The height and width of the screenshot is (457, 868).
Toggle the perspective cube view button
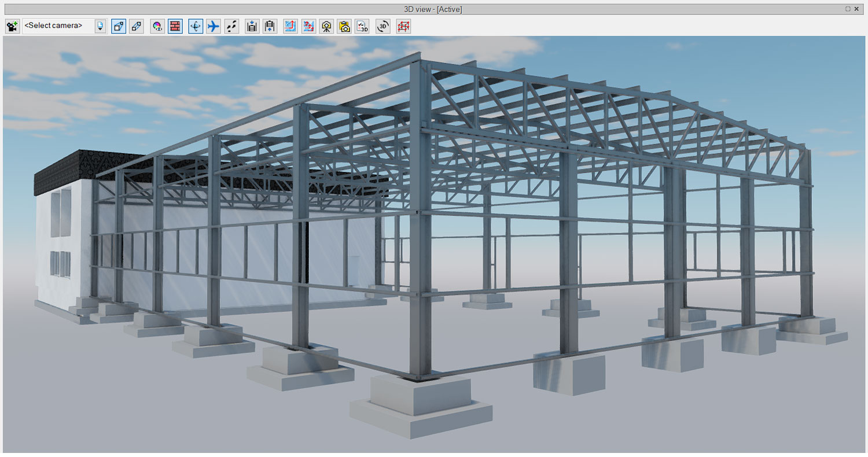(119, 26)
